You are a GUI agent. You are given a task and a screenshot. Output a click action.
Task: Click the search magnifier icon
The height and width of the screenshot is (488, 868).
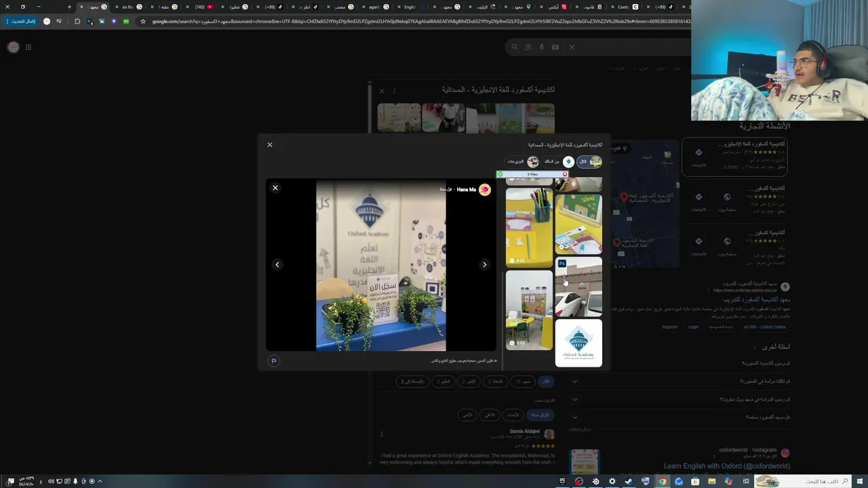pyautogui.click(x=514, y=47)
